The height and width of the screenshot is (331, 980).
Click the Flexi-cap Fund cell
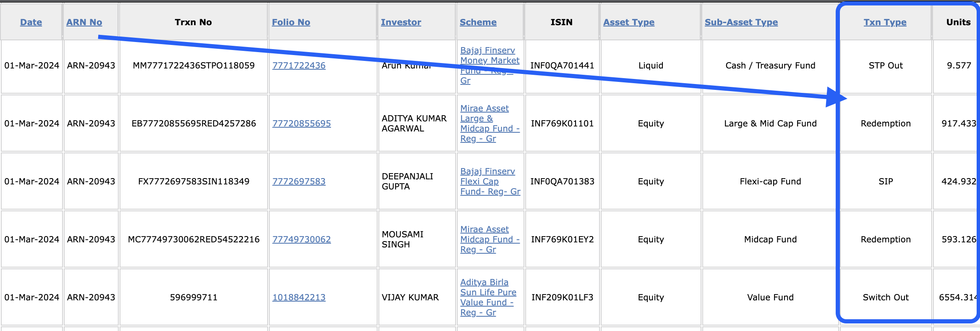[x=770, y=181]
